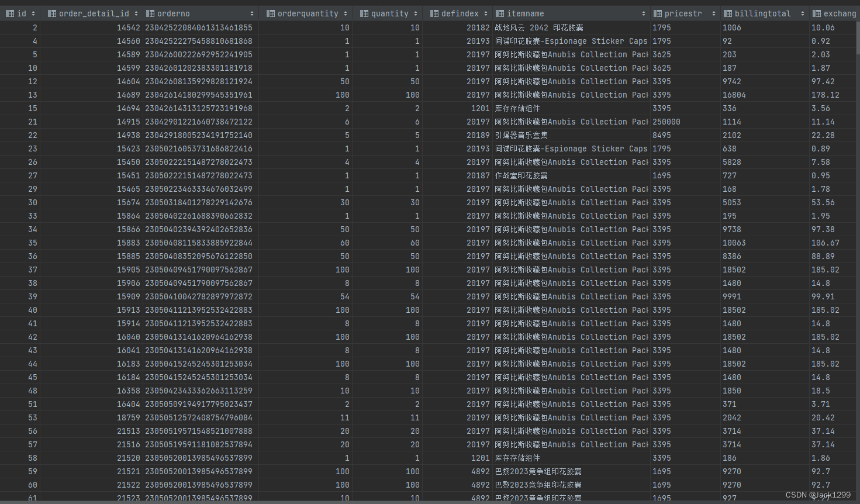Select orderno cell 23050519571548521007888

(200, 431)
